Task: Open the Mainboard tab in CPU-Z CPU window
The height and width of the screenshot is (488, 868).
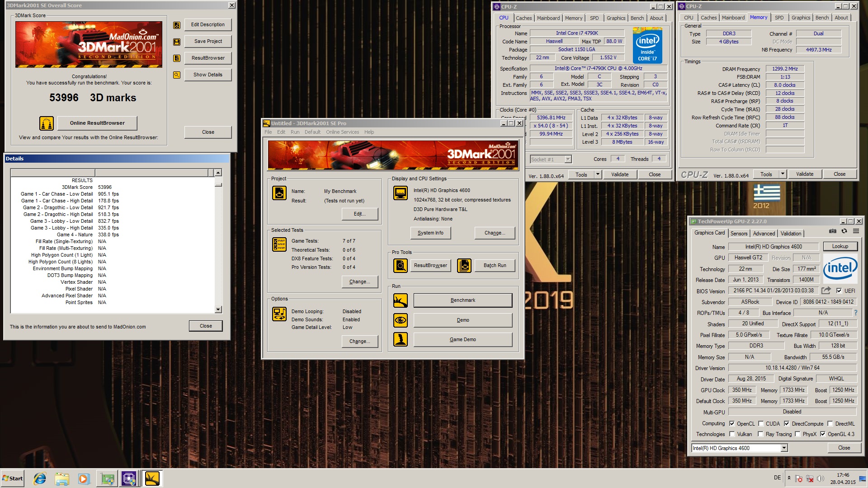Action: pyautogui.click(x=548, y=18)
